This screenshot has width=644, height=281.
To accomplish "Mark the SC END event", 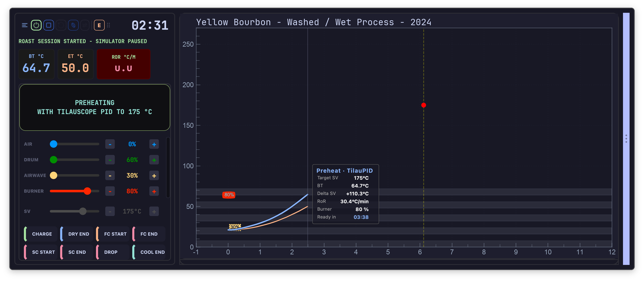I will [77, 252].
